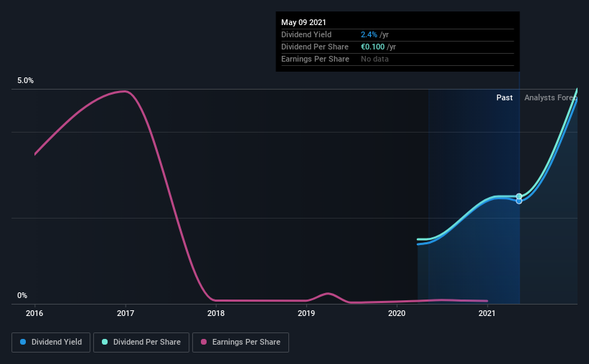Toggle the Earnings Per Share legend button
589x364 pixels.
coord(240,343)
